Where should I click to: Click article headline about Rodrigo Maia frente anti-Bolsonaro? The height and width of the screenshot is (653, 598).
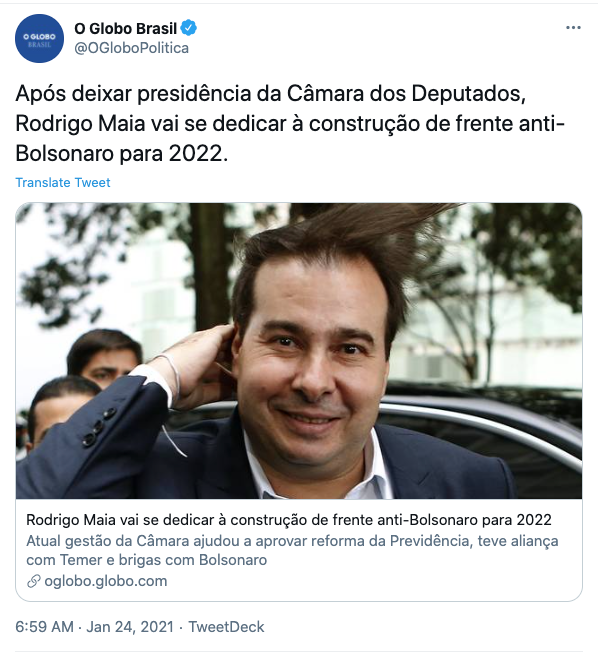(x=289, y=520)
